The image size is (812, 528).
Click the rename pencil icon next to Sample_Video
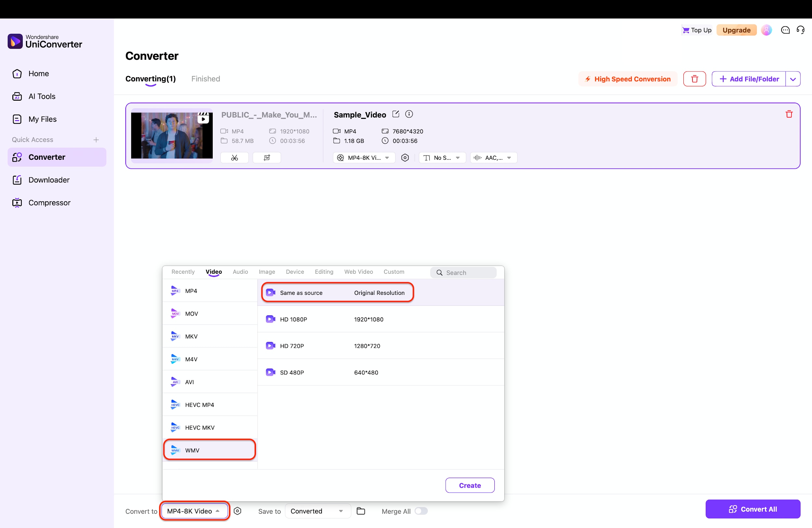click(x=396, y=114)
